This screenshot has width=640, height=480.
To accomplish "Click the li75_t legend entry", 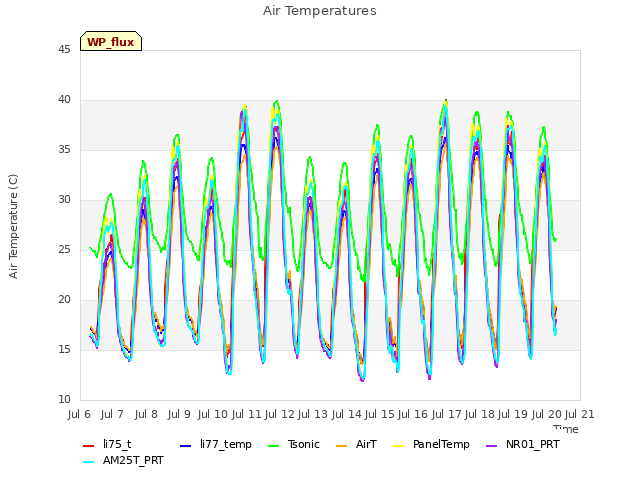I will [x=107, y=444].
